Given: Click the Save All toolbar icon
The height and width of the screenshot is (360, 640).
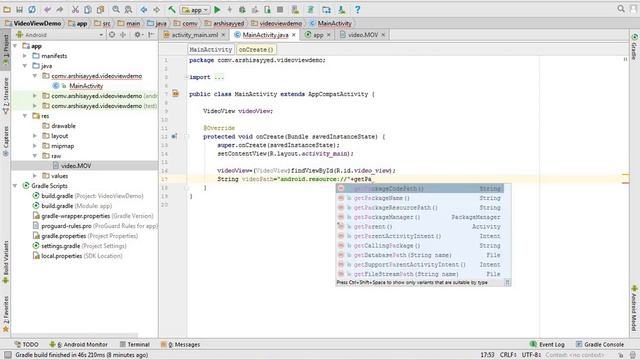Looking at the screenshot, I should [x=19, y=9].
